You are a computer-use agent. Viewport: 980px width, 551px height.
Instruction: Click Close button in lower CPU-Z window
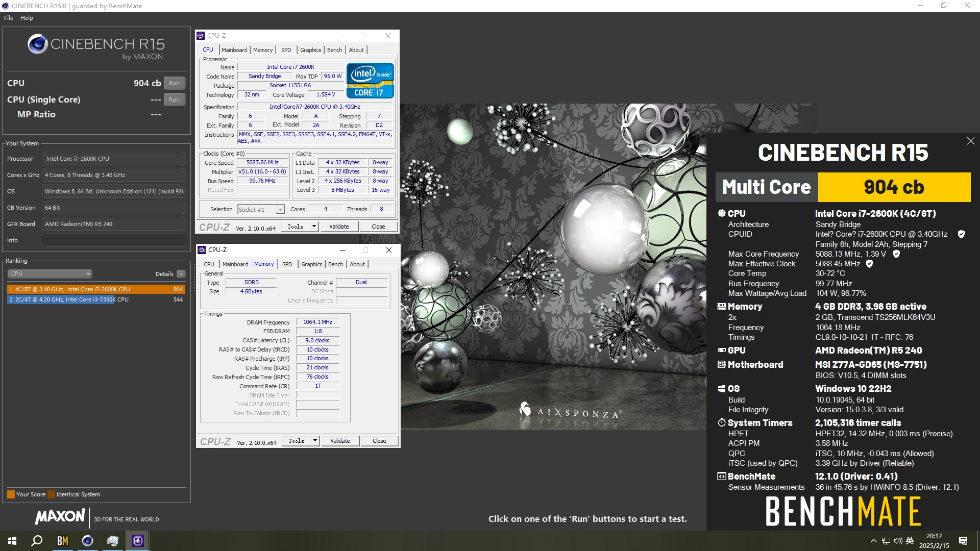pyautogui.click(x=379, y=441)
